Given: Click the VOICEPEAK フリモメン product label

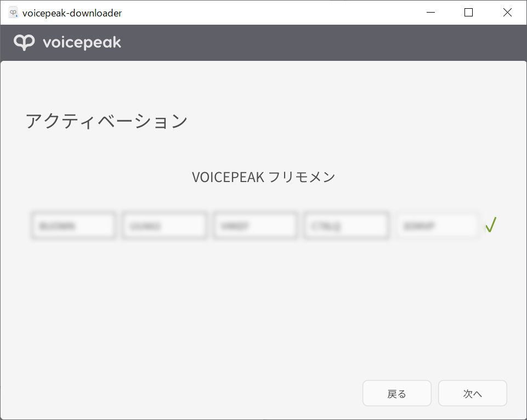Looking at the screenshot, I should [x=263, y=177].
